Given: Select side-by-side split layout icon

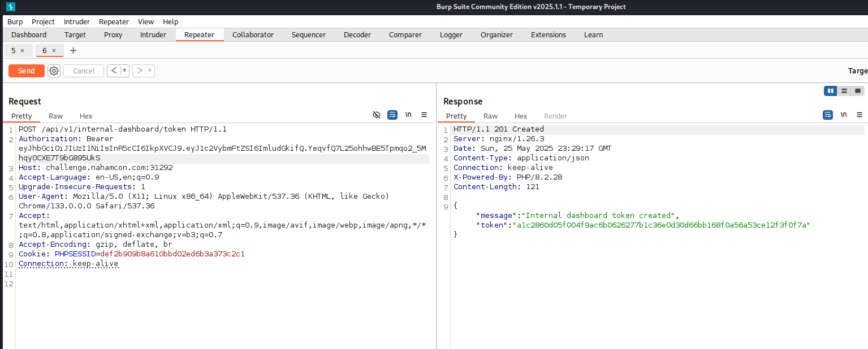Looking at the screenshot, I should pyautogui.click(x=830, y=91).
